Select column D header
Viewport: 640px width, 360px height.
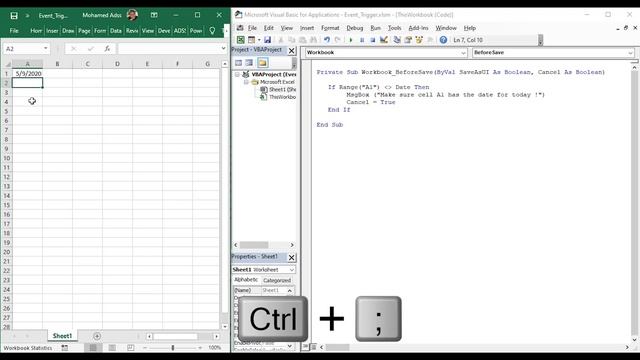click(117, 64)
